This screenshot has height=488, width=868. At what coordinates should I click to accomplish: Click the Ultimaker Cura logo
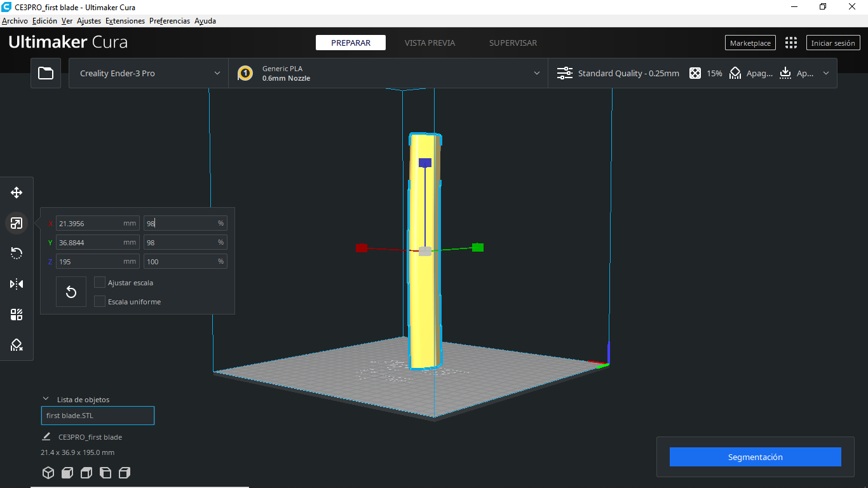click(68, 43)
